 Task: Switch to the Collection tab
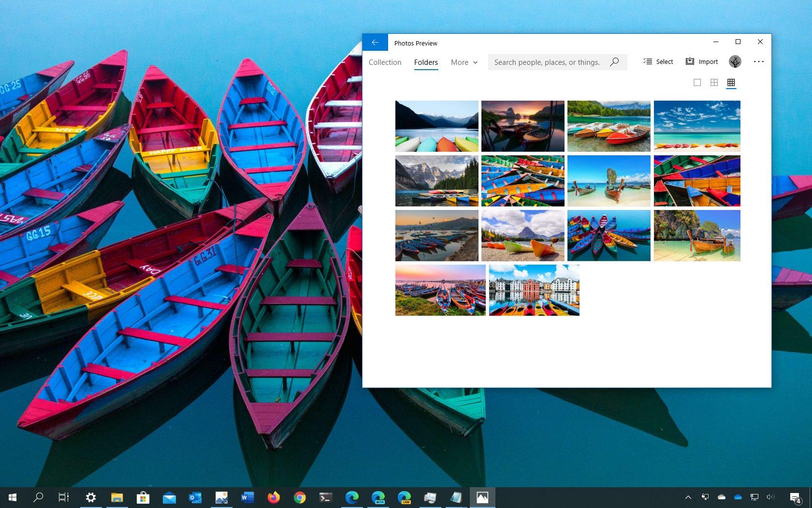pos(385,62)
